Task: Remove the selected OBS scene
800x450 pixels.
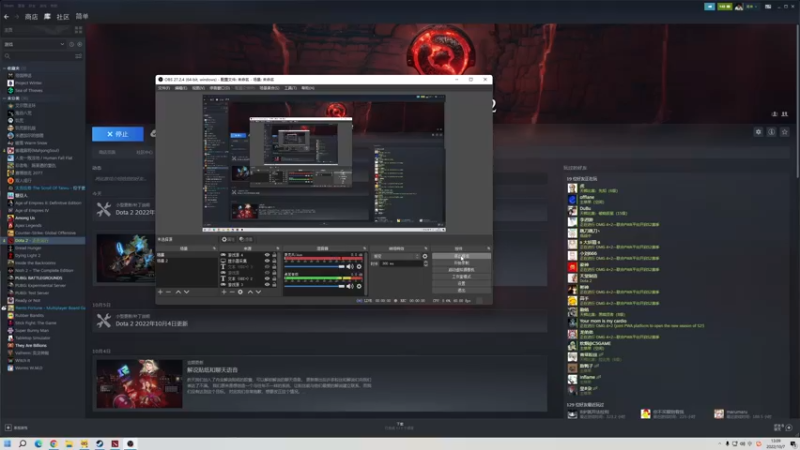Action: tap(168, 292)
